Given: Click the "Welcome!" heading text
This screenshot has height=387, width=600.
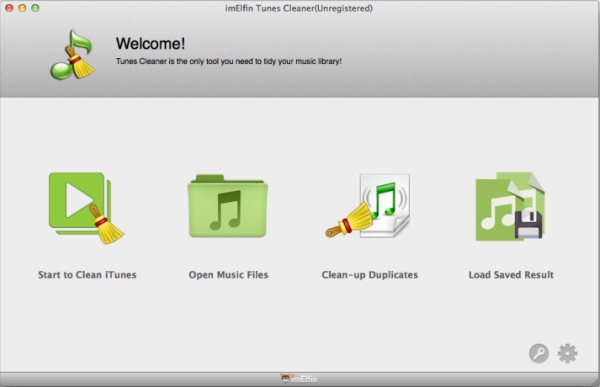Looking at the screenshot, I should pos(150,44).
